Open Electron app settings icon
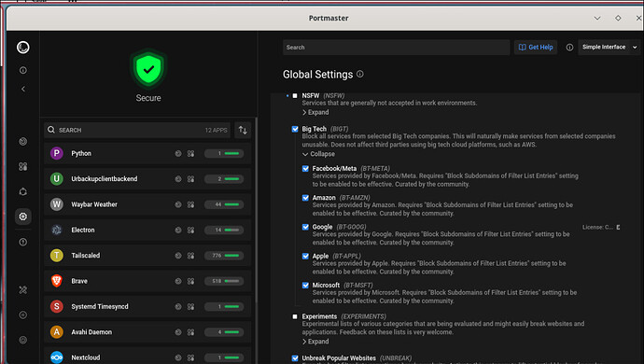The height and width of the screenshot is (364, 644). tap(191, 230)
